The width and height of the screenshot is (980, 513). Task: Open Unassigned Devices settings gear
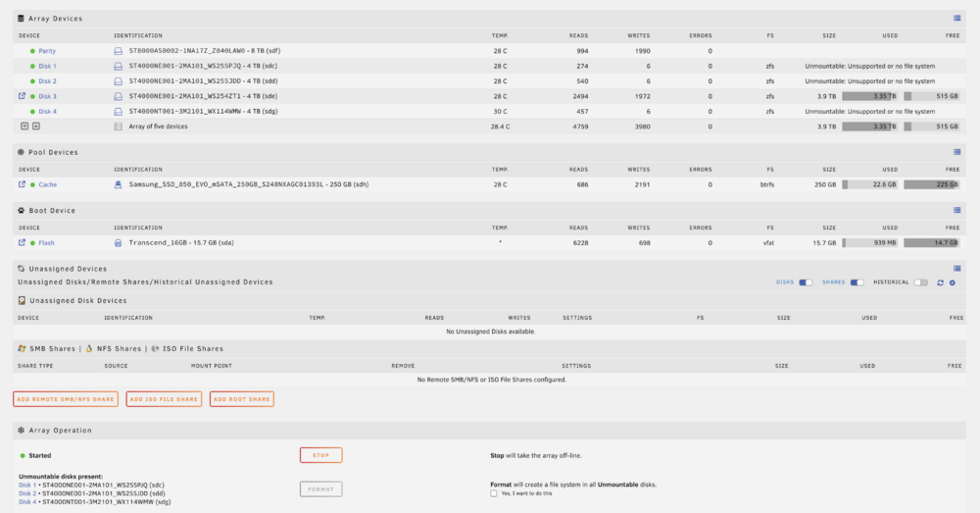953,282
